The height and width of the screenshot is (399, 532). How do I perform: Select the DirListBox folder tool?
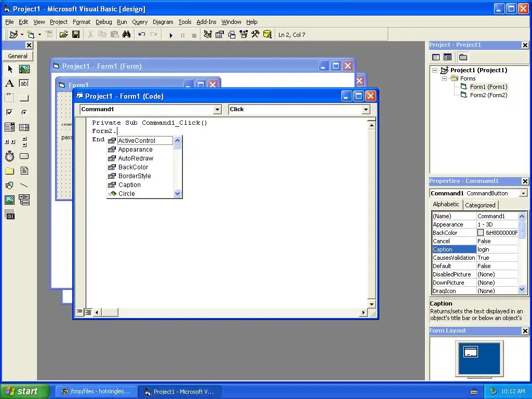click(10, 170)
